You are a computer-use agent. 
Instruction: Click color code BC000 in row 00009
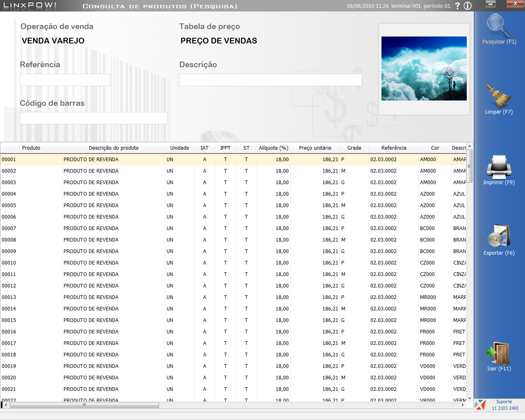point(427,251)
